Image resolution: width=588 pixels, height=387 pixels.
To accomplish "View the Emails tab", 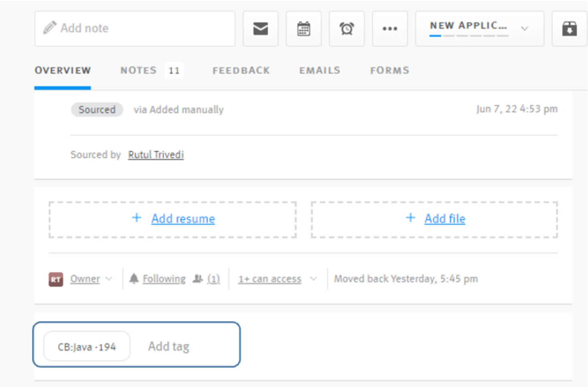I will 319,70.
